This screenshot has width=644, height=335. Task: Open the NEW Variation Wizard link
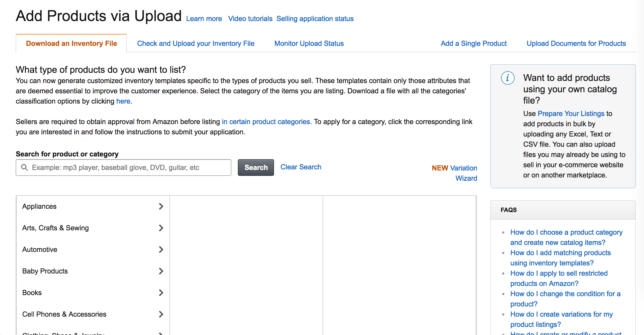click(x=454, y=173)
